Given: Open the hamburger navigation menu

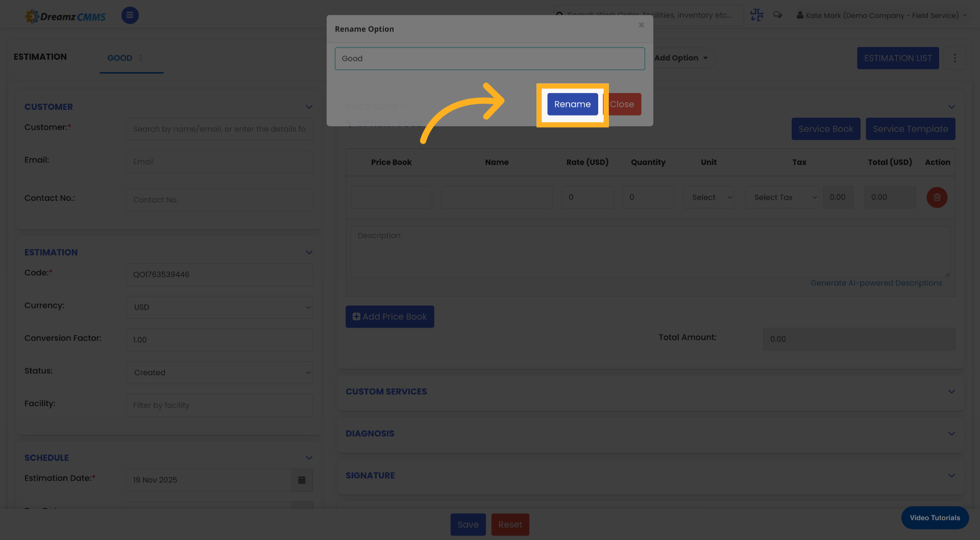Looking at the screenshot, I should pyautogui.click(x=130, y=15).
